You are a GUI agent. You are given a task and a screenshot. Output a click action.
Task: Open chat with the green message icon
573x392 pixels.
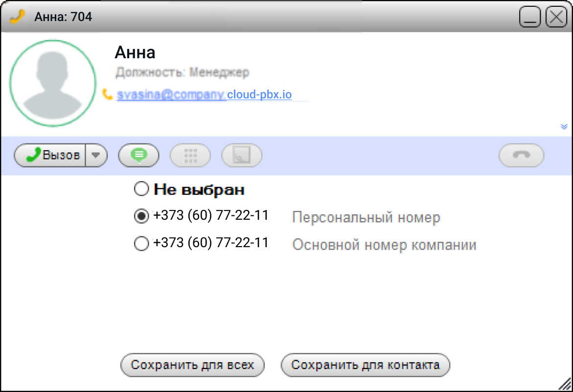coord(139,156)
